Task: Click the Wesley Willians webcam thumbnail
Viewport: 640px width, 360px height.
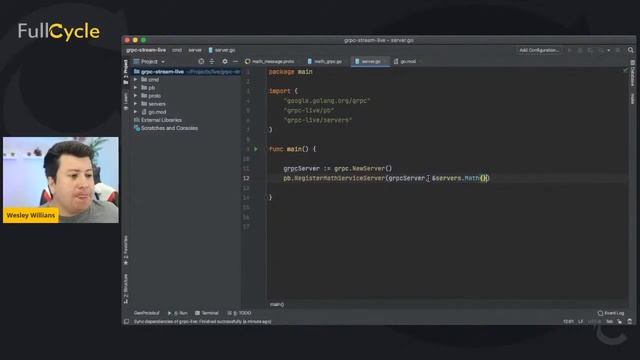Action: pyautogui.click(x=61, y=180)
